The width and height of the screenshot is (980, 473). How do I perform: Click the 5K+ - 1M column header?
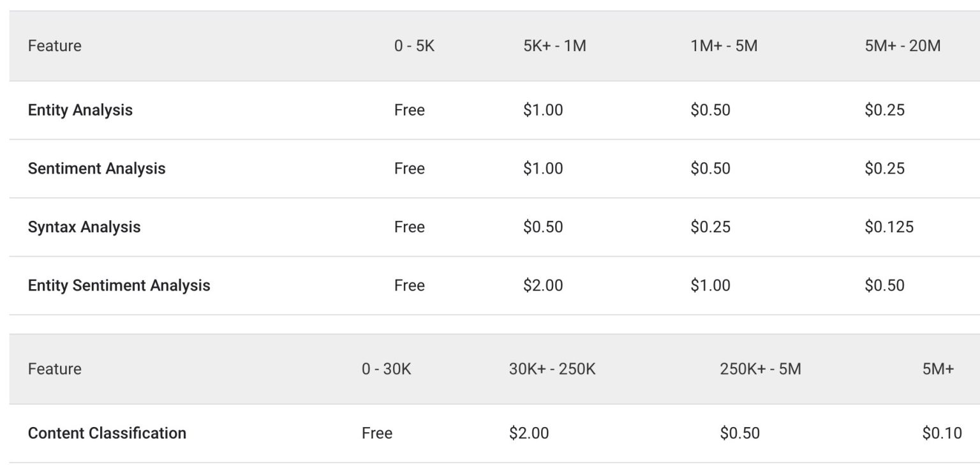pos(554,46)
